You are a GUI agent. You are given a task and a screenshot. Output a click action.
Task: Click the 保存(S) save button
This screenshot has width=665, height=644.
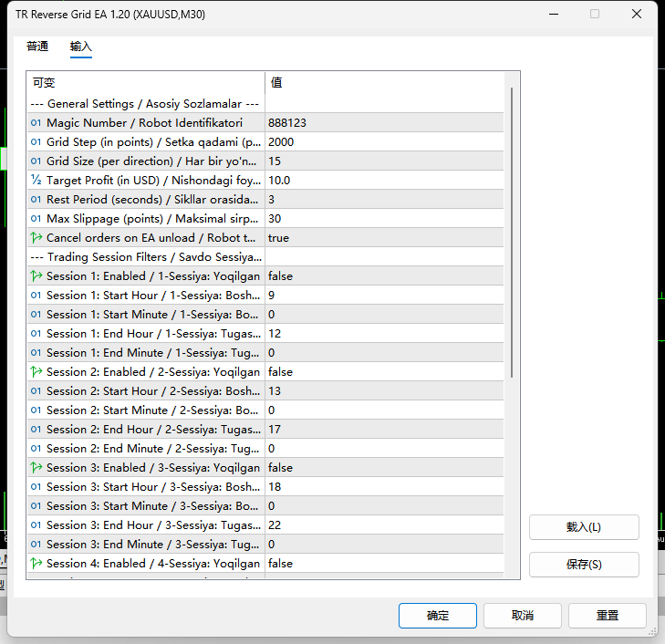tap(584, 565)
